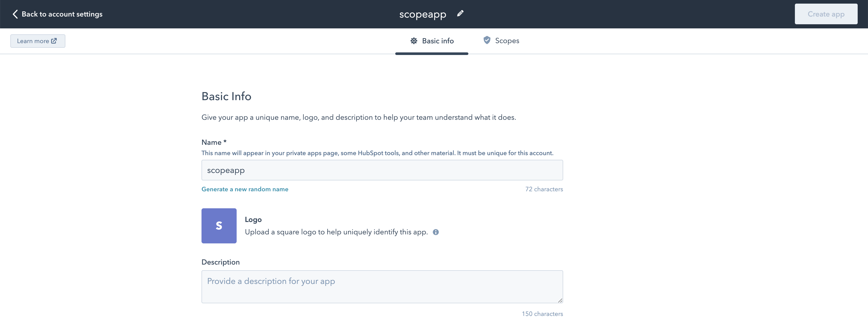Click the Upload a square logo text
Screen dimensions: 868x334
click(336, 232)
